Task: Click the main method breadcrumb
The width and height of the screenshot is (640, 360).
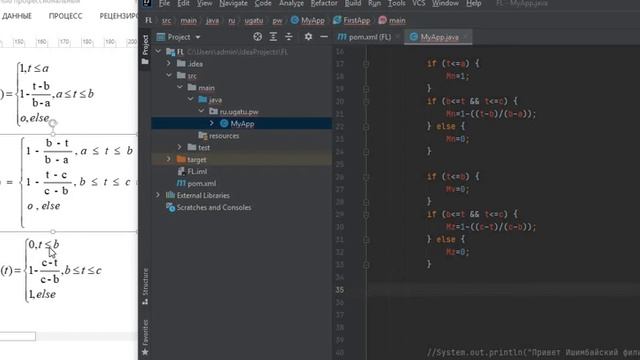Action: (x=392, y=20)
